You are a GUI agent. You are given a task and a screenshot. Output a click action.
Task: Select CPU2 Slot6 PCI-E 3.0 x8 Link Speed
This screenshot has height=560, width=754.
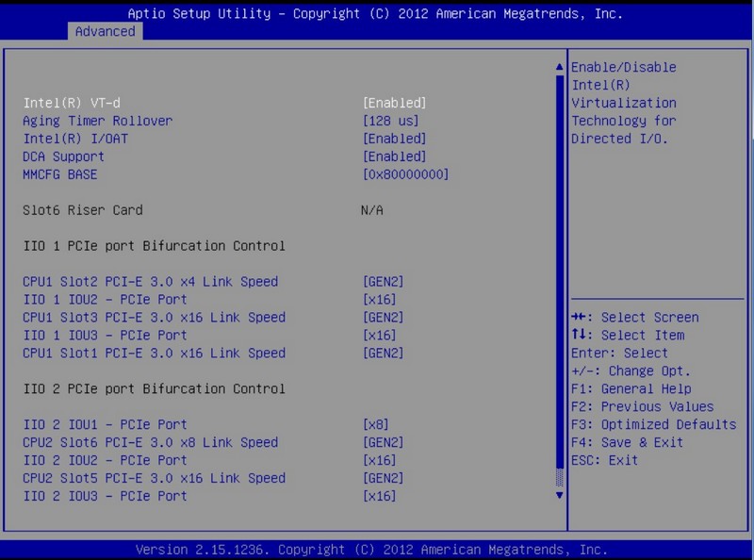pos(150,443)
